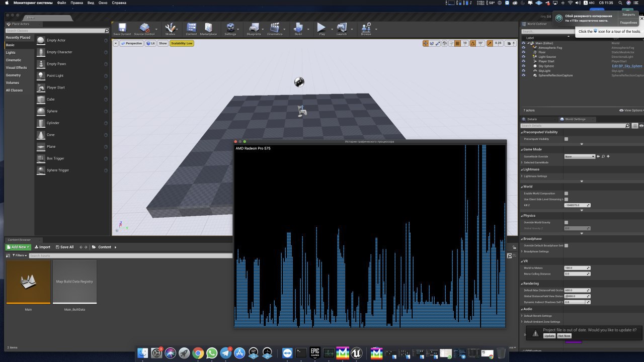644x362 pixels.
Task: Check Use Client Side Level Streaming
Action: (x=566, y=199)
